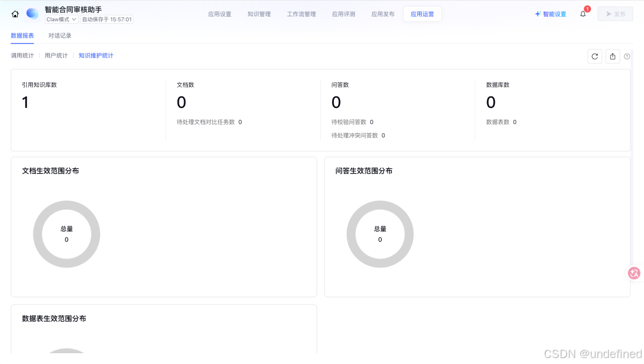Click the 发布 publish button
The width and height of the screenshot is (644, 364).
(x=615, y=14)
